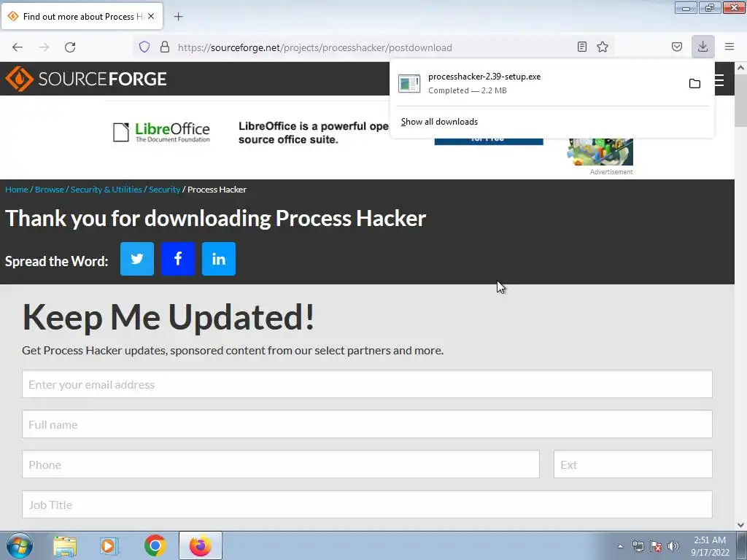Open the tracking protection shield icon

[x=144, y=47]
